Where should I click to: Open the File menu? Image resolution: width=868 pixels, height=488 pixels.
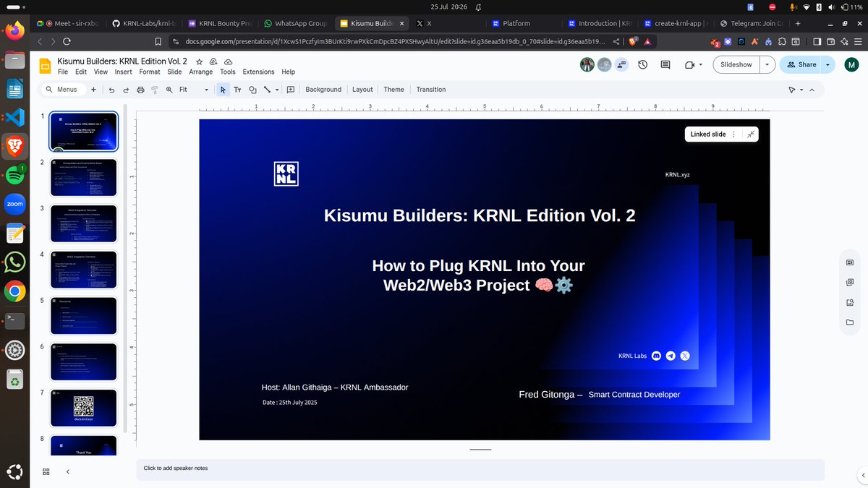(63, 72)
